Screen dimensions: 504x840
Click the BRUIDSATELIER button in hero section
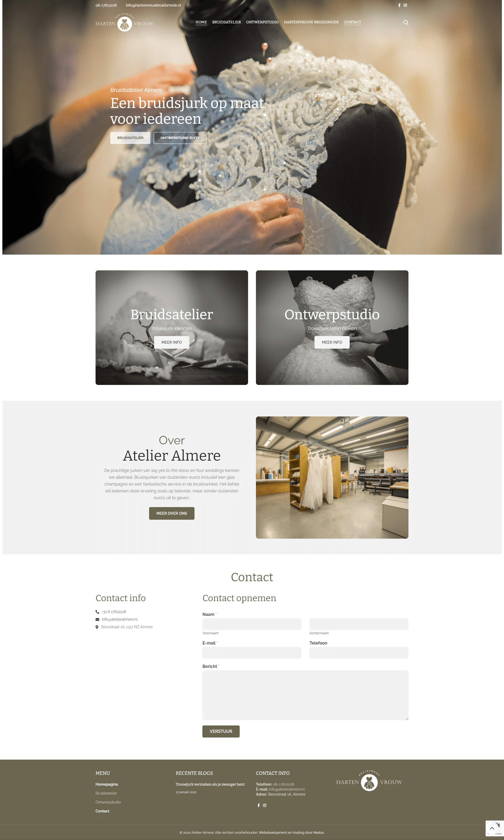pos(129,138)
